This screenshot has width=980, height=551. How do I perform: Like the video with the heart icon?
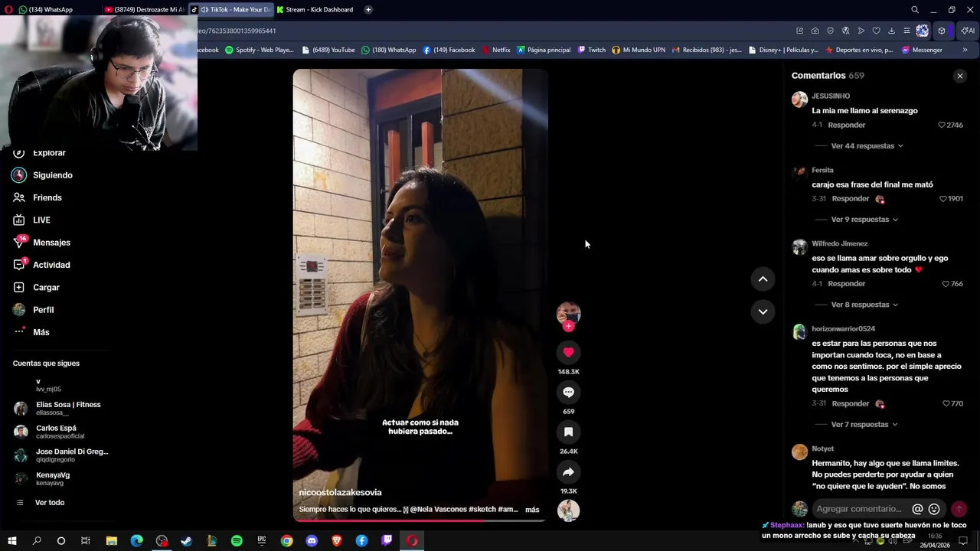point(568,352)
